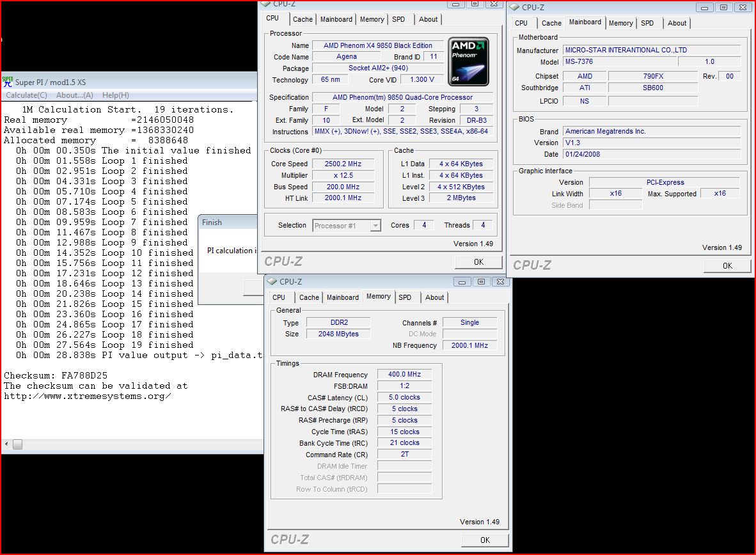Screen dimensions: 756x555
Task: Click the Socket AM2+ (940) package value
Action: point(377,68)
